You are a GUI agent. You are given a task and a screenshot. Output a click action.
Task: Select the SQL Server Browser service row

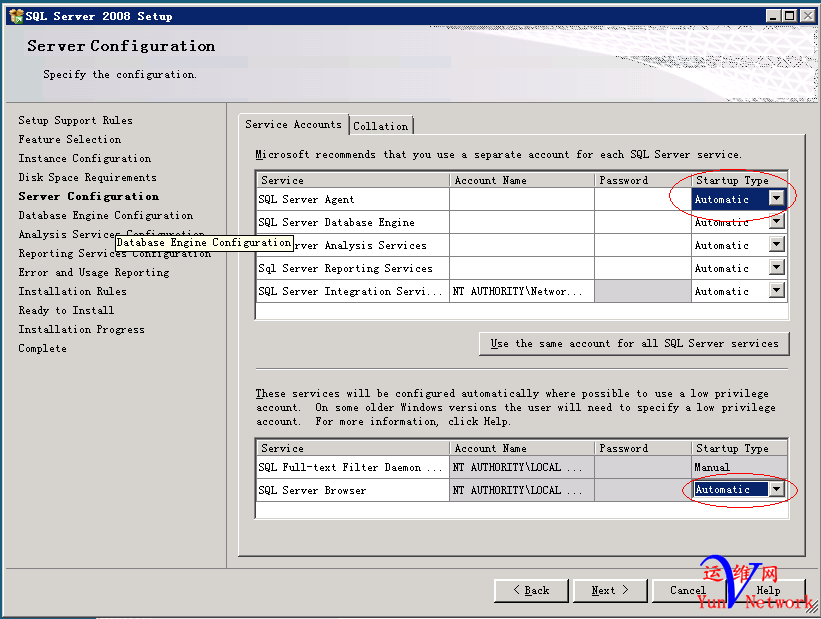(x=352, y=490)
